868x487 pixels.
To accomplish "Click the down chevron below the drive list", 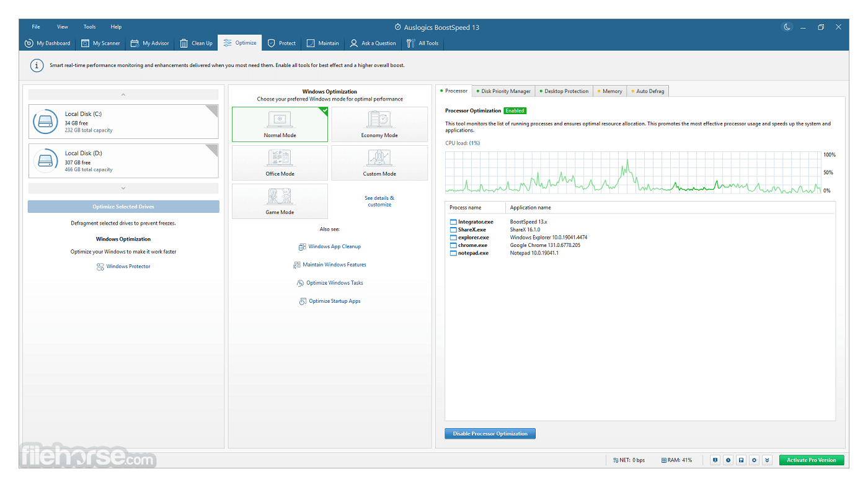I will point(123,188).
